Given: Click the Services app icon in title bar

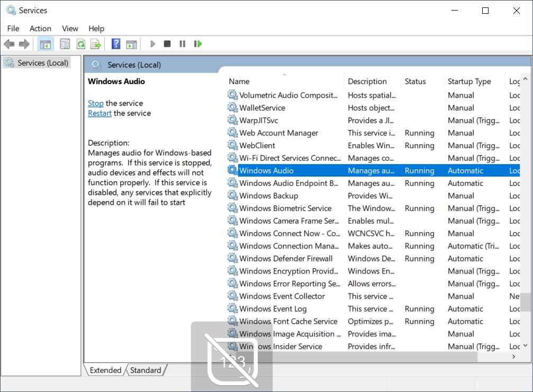Looking at the screenshot, I should pyautogui.click(x=11, y=11).
